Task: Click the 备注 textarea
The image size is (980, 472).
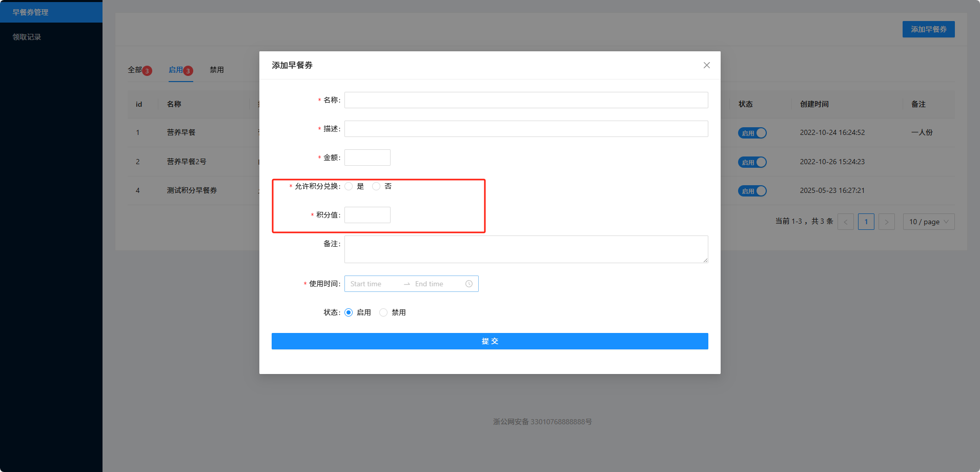Action: (x=526, y=249)
